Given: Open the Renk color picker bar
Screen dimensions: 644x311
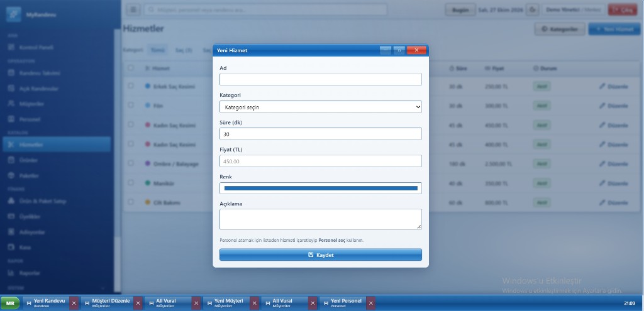Looking at the screenshot, I should [x=320, y=188].
